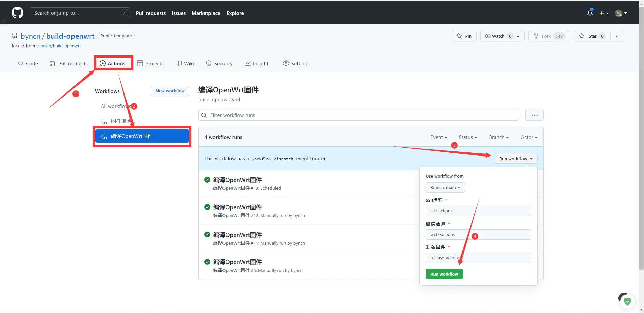Open the ccbcfan/build-openwrt fork source link
Image resolution: width=644 pixels, height=313 pixels.
tap(58, 46)
